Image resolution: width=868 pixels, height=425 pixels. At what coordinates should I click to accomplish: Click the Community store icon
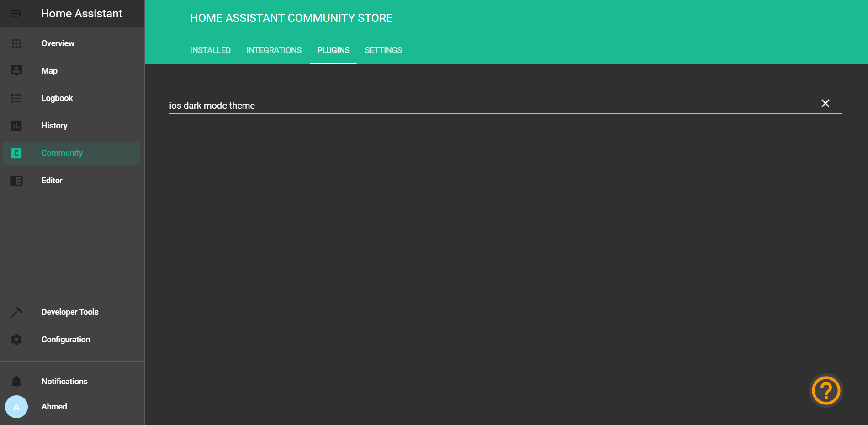click(16, 153)
